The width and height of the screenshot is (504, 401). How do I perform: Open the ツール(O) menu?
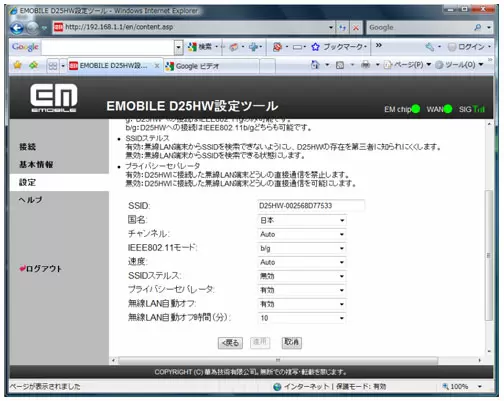[459, 65]
